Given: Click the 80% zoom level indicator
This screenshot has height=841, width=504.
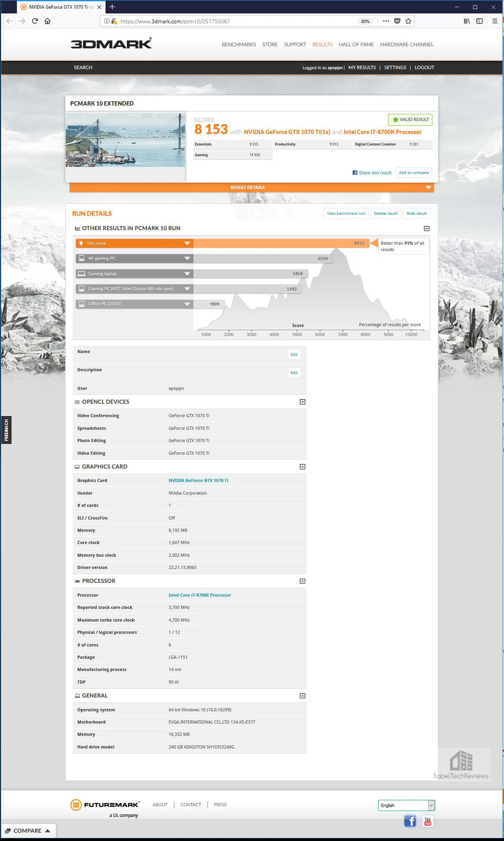Looking at the screenshot, I should tap(366, 21).
